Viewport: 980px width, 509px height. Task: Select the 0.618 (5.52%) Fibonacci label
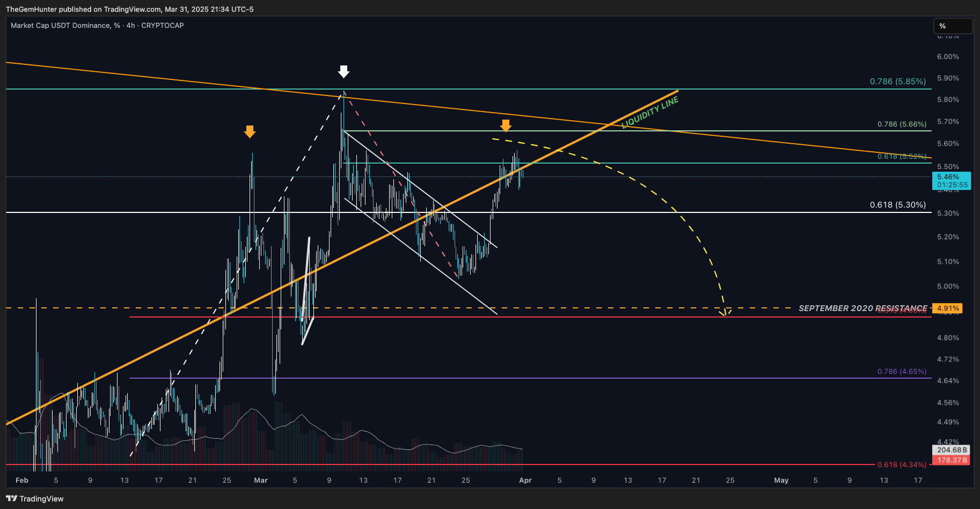click(902, 156)
